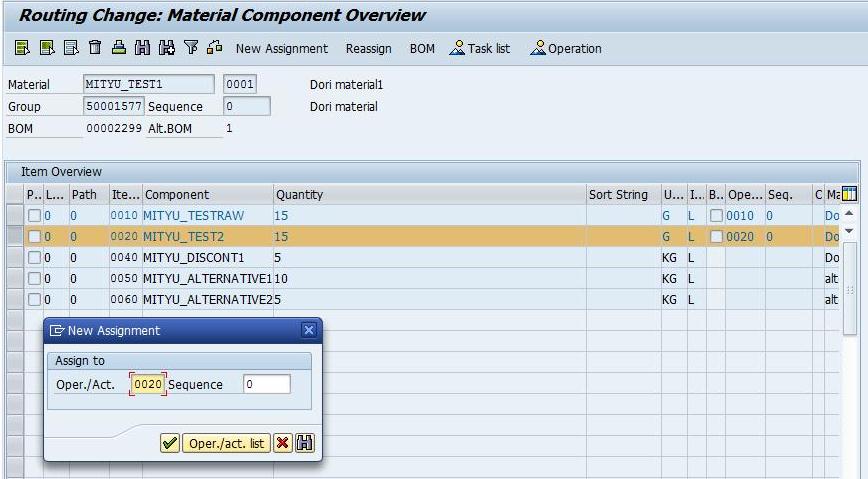This screenshot has height=479, width=868.
Task: Click BOM toolbar button
Action: coord(422,49)
